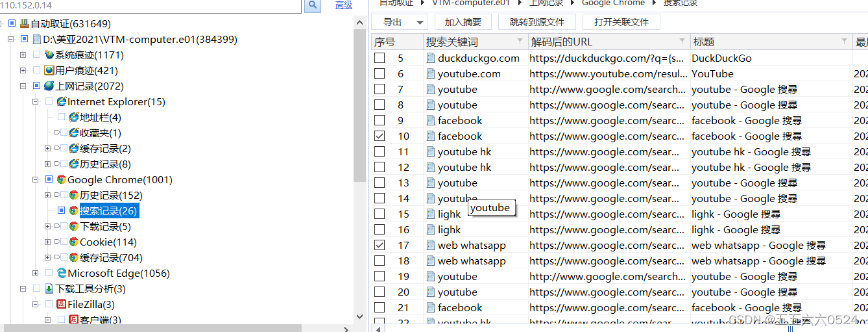Click the search magnifier icon
868x332 pixels.
tap(313, 5)
